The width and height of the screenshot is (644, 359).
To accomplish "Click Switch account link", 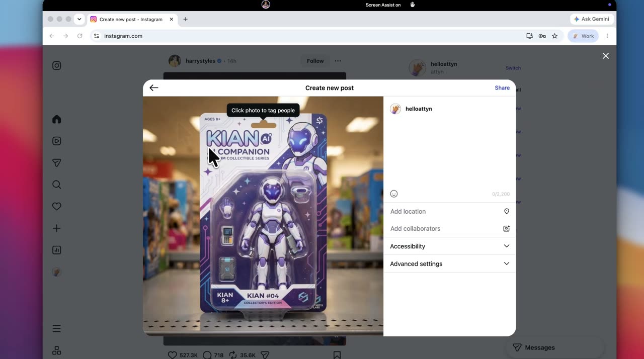I will tap(513, 68).
